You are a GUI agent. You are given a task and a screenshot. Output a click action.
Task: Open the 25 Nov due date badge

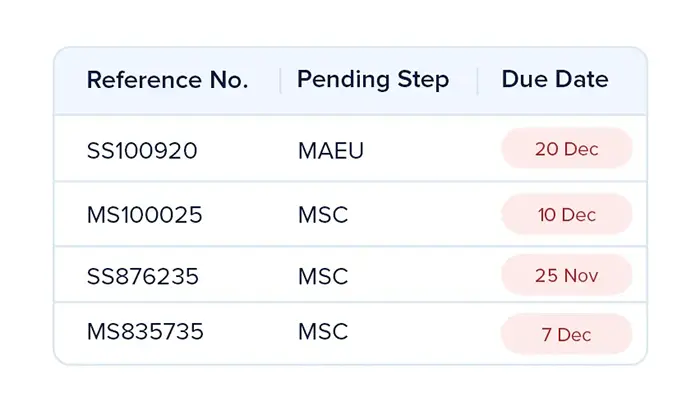[566, 275]
